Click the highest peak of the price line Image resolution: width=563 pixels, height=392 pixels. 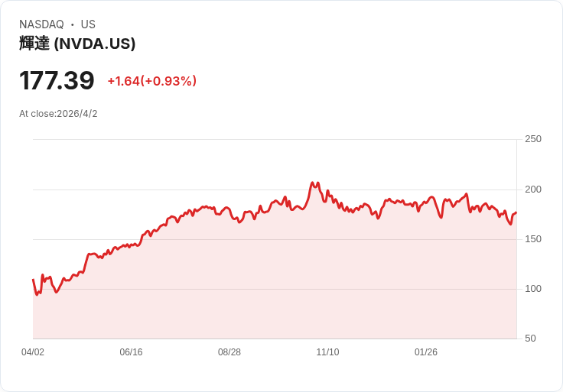pyautogui.click(x=312, y=183)
